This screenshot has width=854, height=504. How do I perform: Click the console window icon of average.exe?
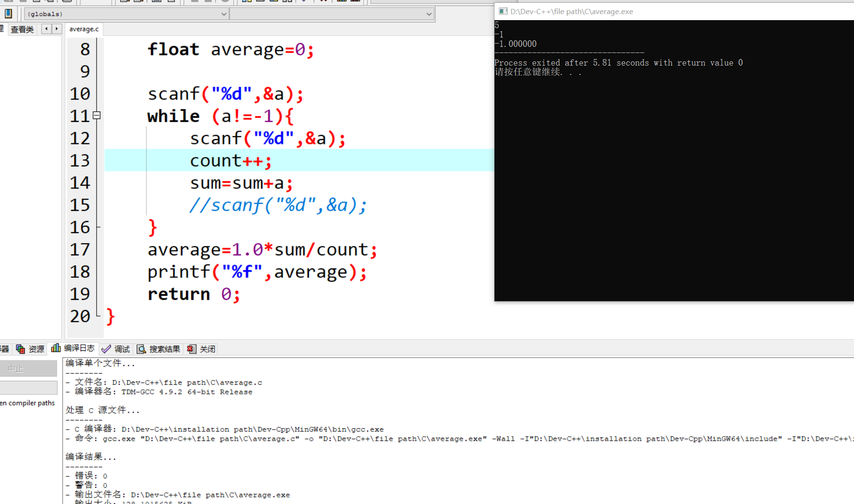[x=503, y=11]
